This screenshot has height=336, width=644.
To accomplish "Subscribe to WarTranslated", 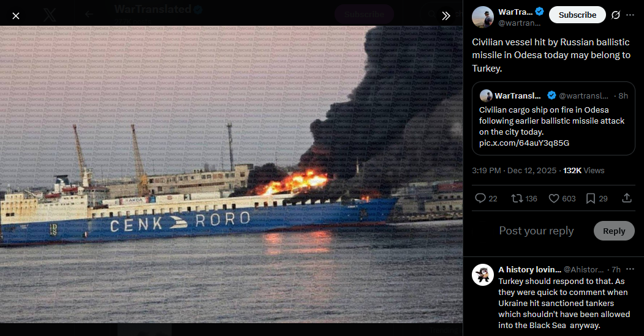I will [x=577, y=15].
